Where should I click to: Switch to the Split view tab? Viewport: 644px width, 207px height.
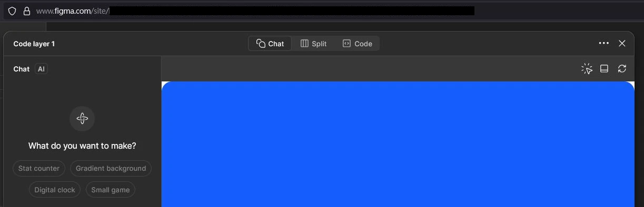click(313, 44)
